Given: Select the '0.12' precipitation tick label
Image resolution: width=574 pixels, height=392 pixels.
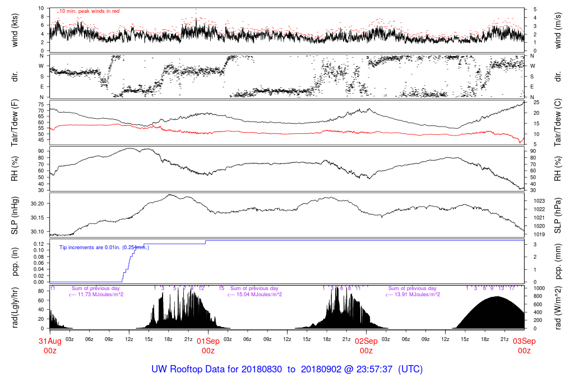Looking at the screenshot, I should (x=39, y=244).
